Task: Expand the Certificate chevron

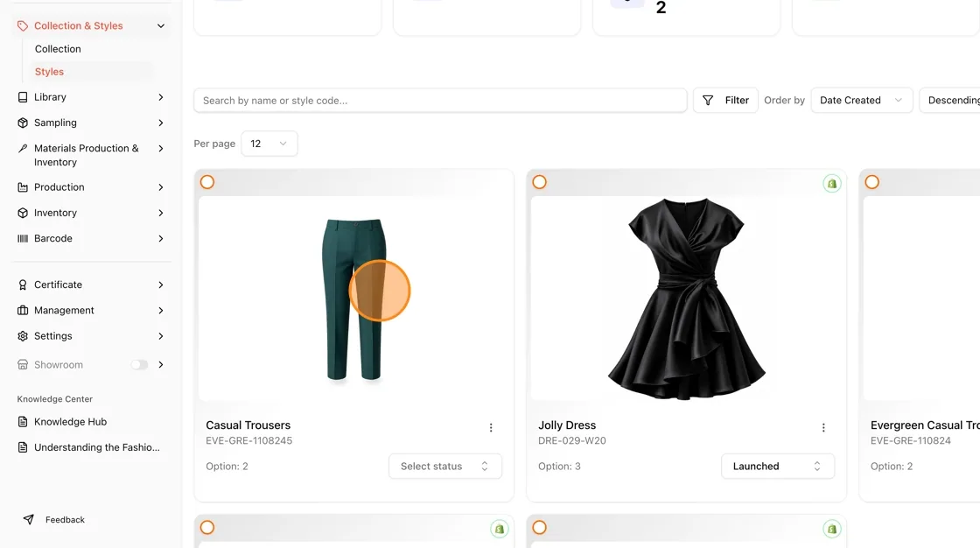Action: [x=161, y=285]
